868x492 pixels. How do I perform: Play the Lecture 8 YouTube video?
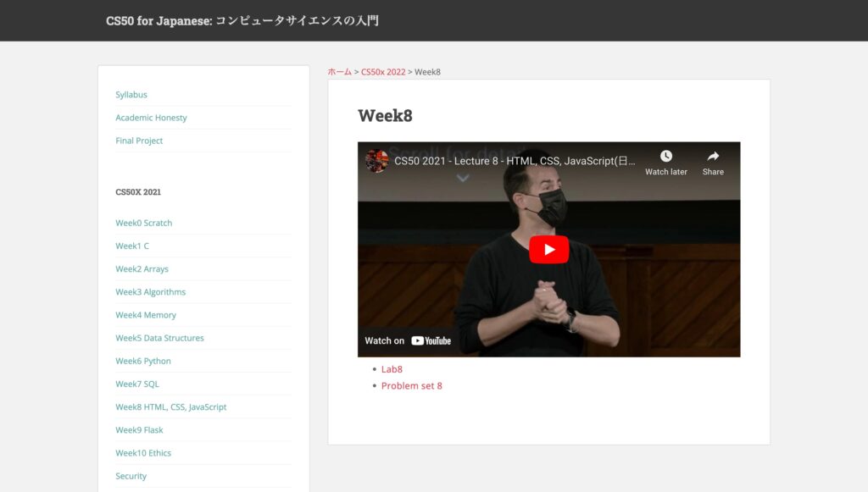(x=548, y=249)
